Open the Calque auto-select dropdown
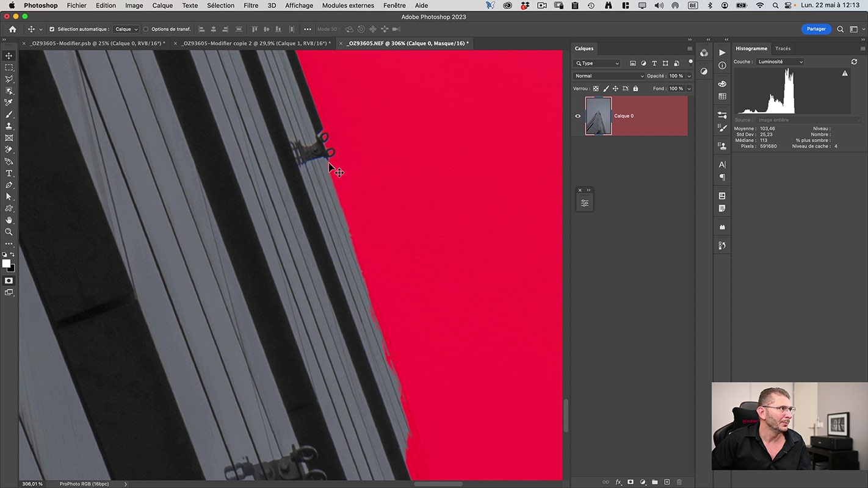 pos(126,29)
